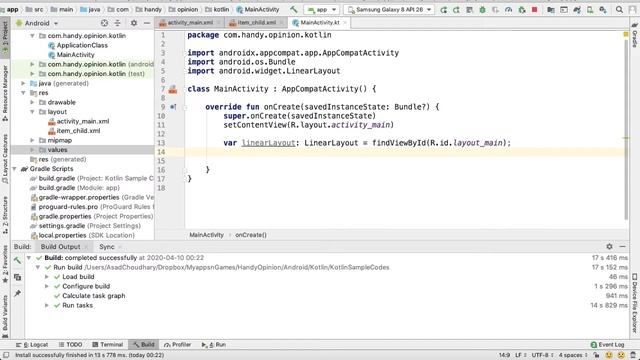
Task: Open Build panel gear settings
Action: [609, 247]
